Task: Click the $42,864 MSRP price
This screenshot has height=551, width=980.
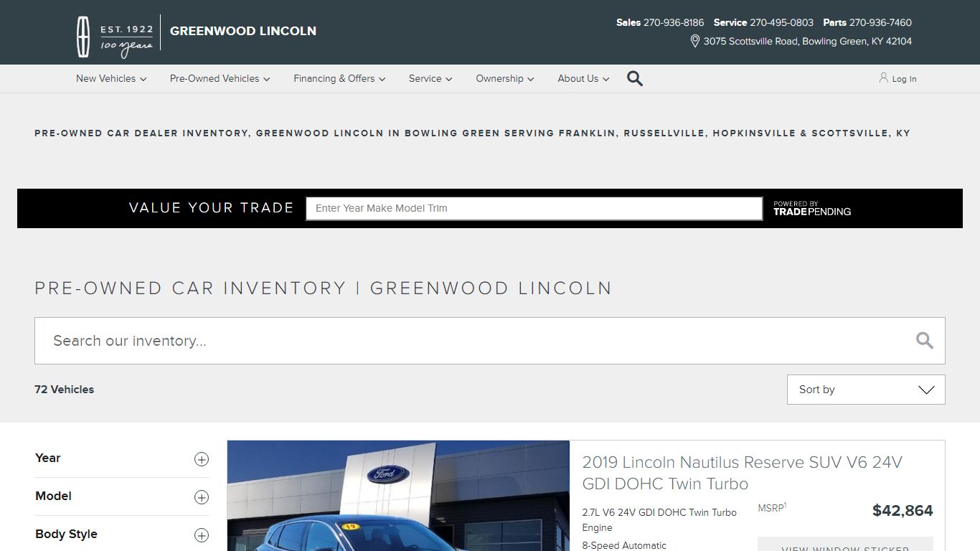Action: click(903, 511)
